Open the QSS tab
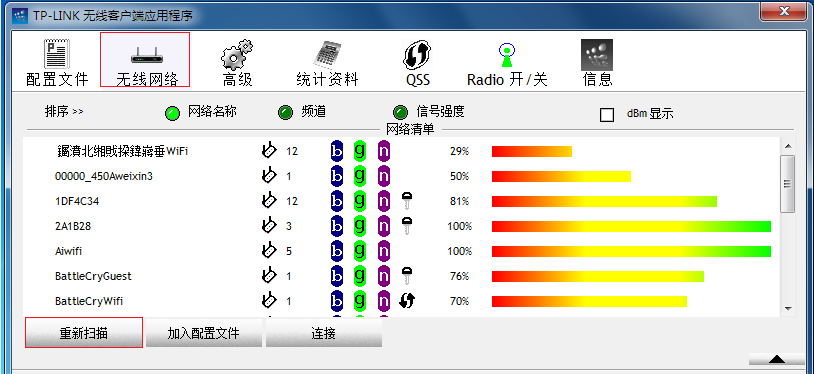The image size is (814, 374). click(418, 62)
